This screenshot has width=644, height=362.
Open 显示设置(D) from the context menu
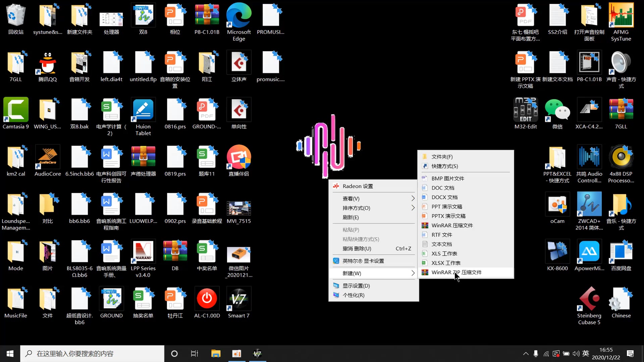point(356,286)
